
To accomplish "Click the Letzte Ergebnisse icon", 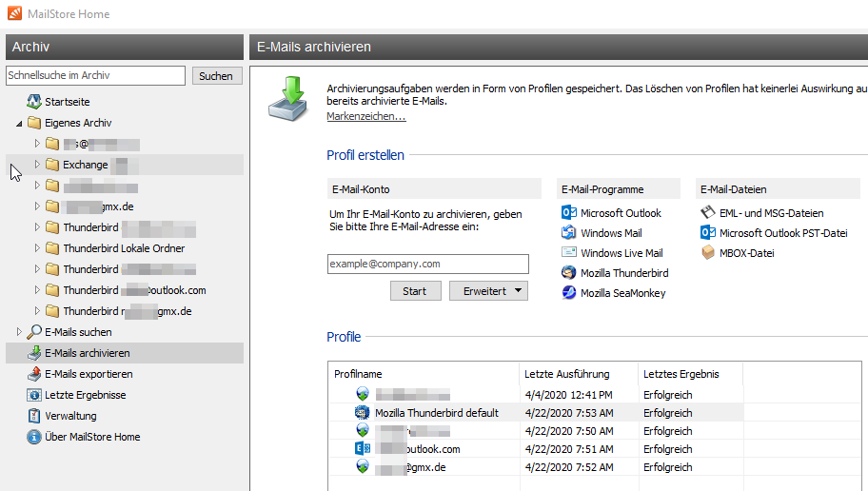I will point(34,395).
